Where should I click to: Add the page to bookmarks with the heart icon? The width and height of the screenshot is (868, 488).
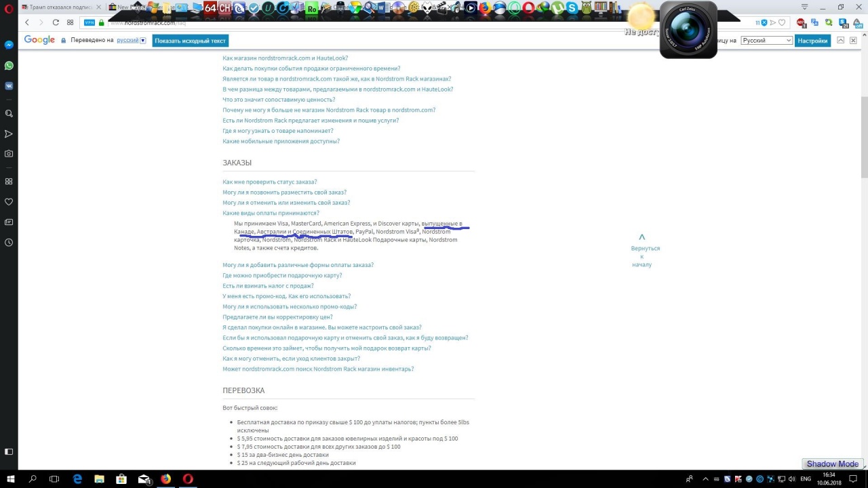click(x=781, y=22)
